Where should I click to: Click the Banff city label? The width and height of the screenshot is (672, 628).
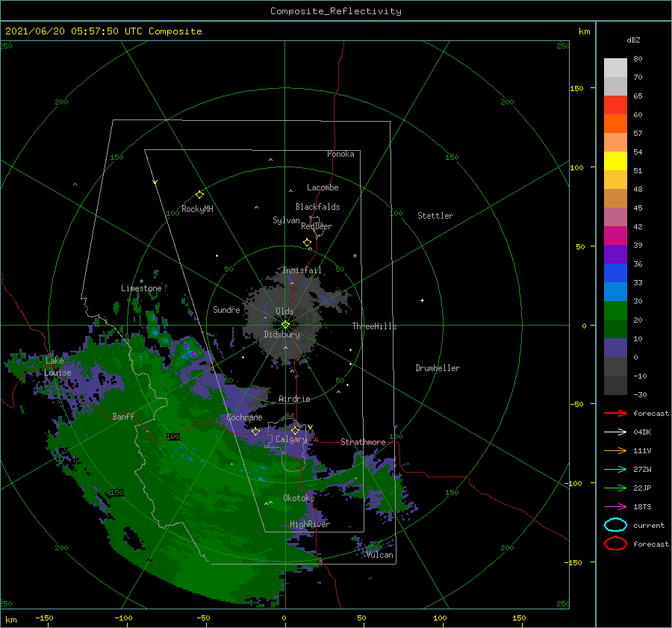(123, 416)
